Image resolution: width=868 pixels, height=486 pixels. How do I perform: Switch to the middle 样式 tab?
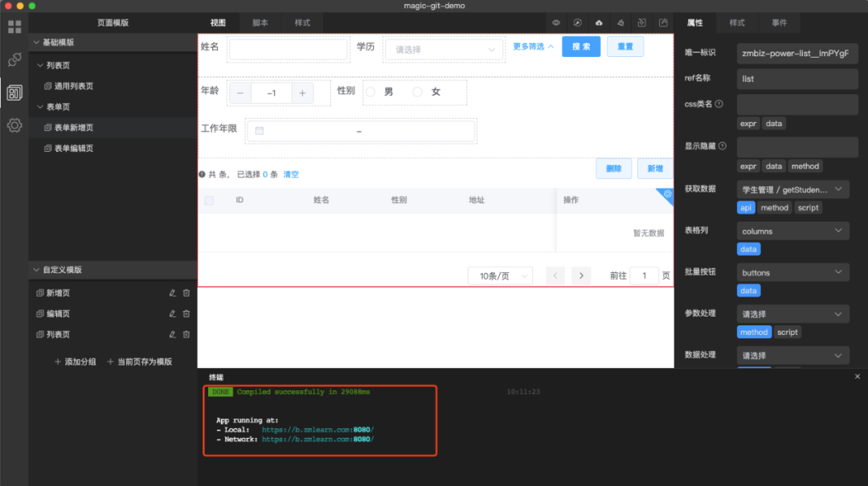(302, 22)
